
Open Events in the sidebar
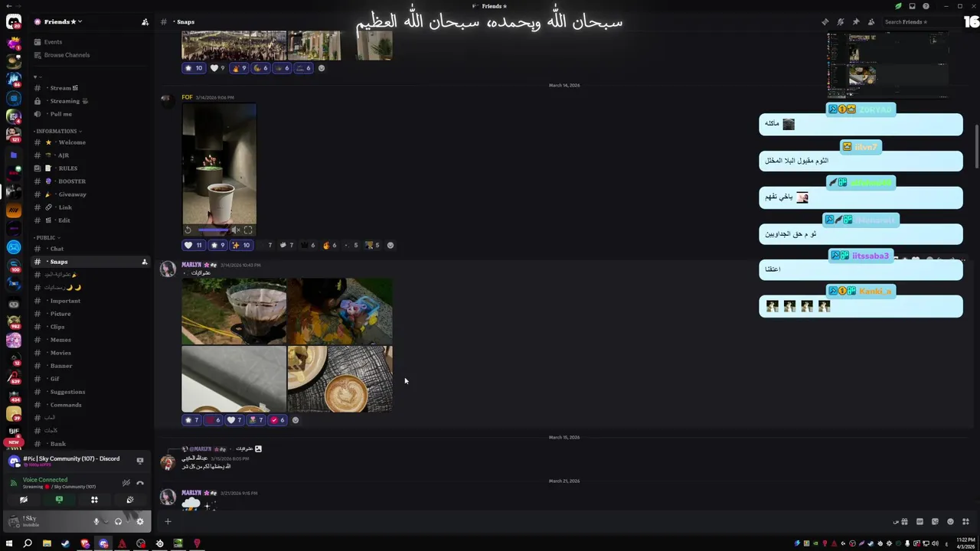click(x=90, y=42)
